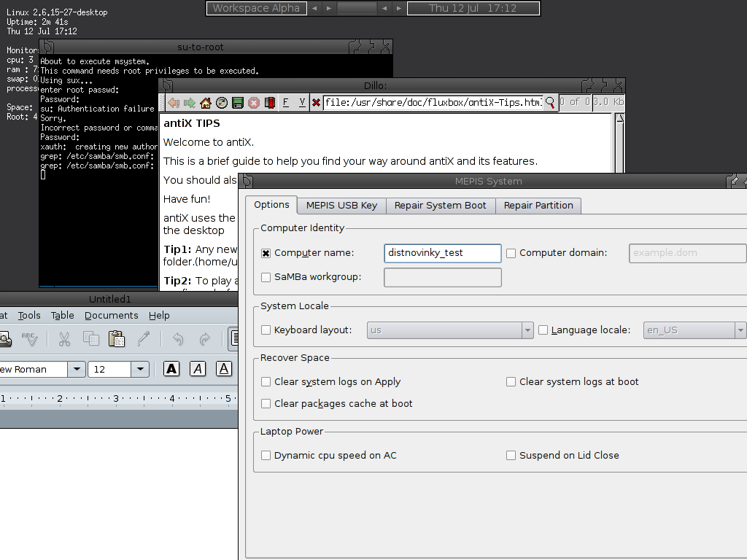This screenshot has height=560, width=747.
Task: Open Repair Partition tab
Action: (538, 205)
